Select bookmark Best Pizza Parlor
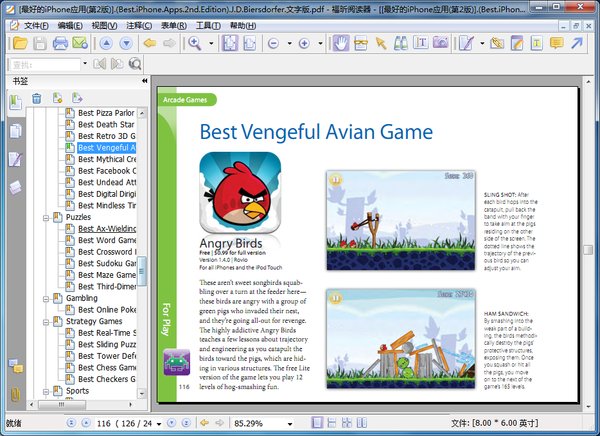The image size is (600, 436). 106,113
